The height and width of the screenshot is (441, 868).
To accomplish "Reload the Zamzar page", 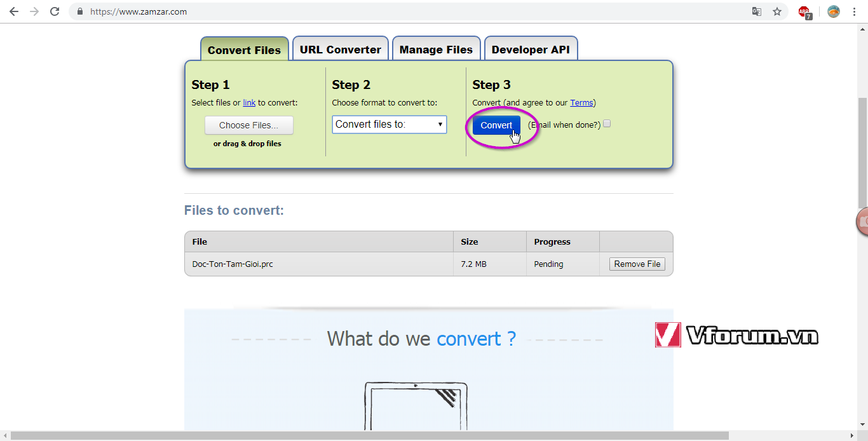I will (55, 11).
